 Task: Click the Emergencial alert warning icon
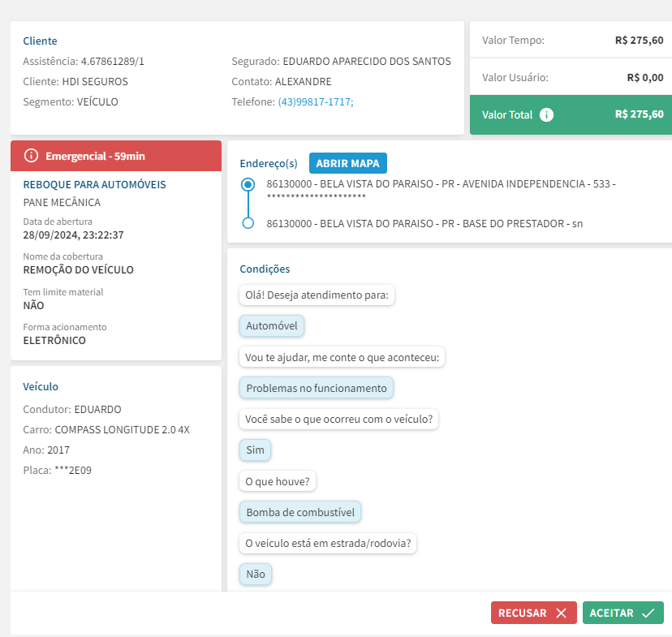pyautogui.click(x=31, y=156)
